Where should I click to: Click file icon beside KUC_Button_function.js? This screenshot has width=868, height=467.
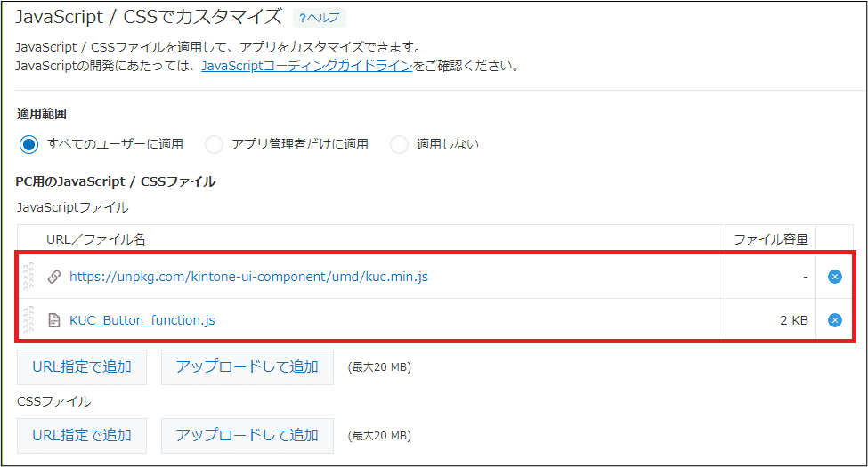[54, 320]
